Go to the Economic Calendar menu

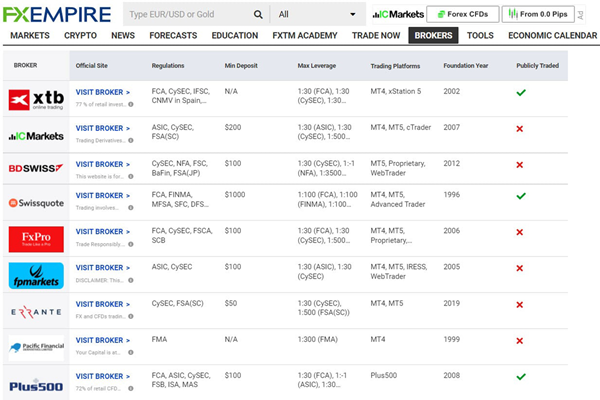(x=553, y=35)
